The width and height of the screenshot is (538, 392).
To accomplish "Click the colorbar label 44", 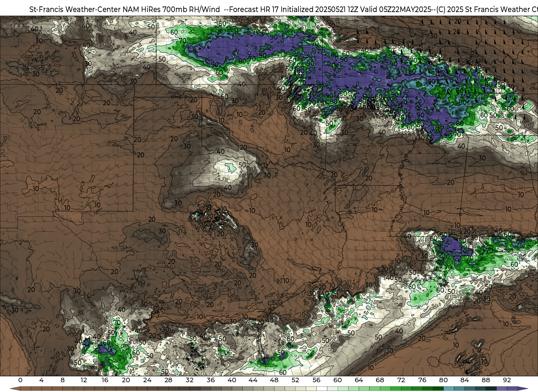I will [253, 380].
